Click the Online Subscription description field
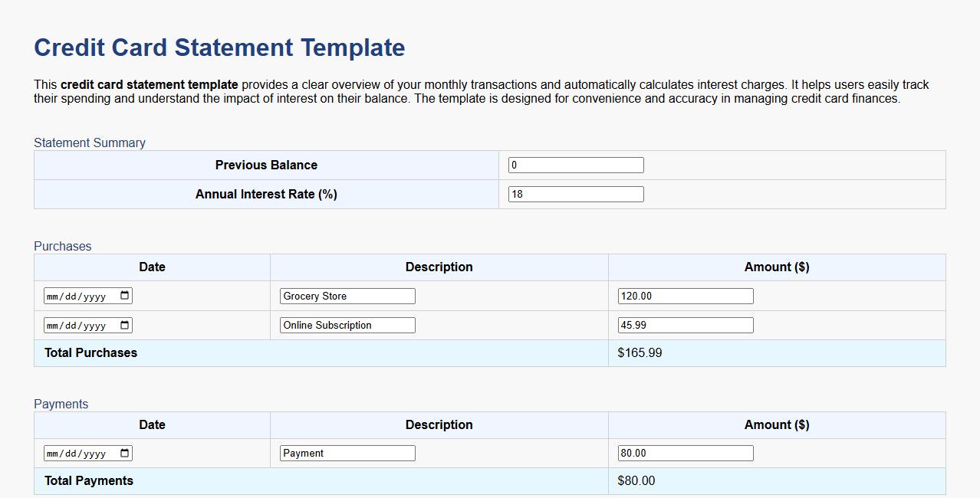Viewport: 980px width, 498px height. pyautogui.click(x=347, y=325)
